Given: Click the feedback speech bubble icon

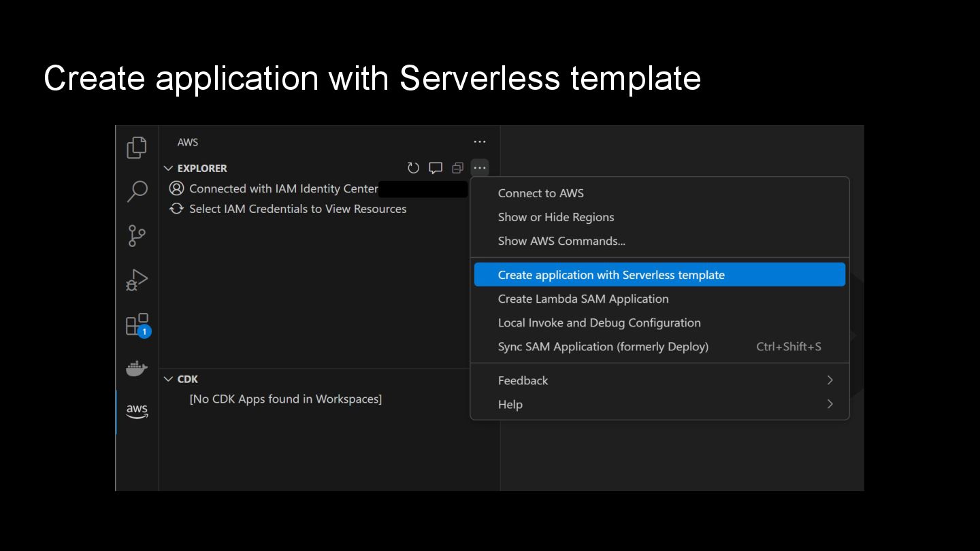Looking at the screenshot, I should (436, 168).
